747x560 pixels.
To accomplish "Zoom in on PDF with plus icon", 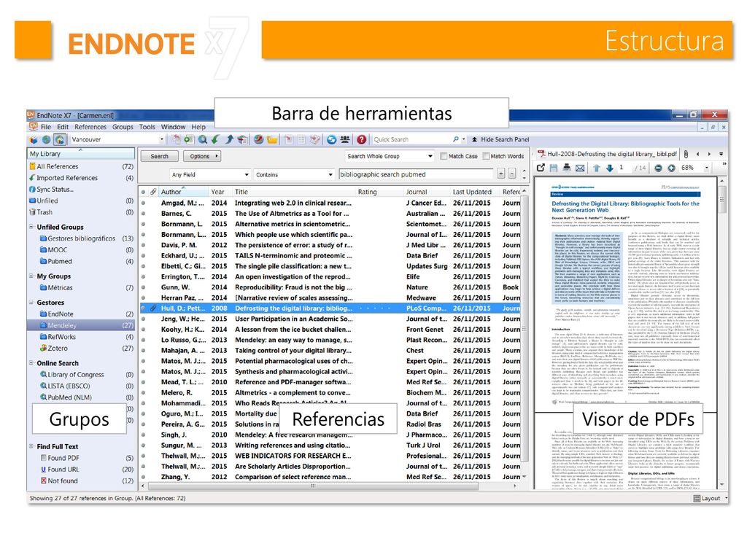I will click(x=671, y=168).
